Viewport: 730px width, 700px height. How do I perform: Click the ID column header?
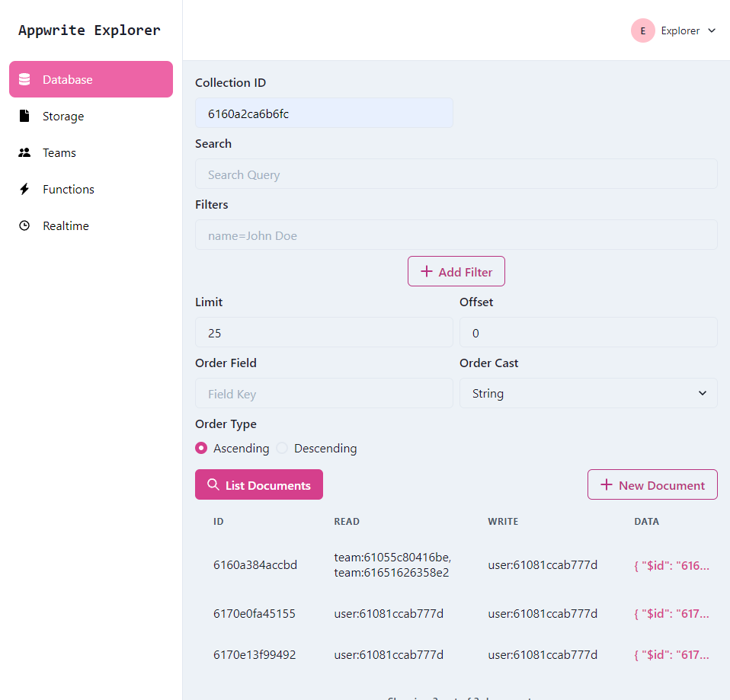coord(219,521)
